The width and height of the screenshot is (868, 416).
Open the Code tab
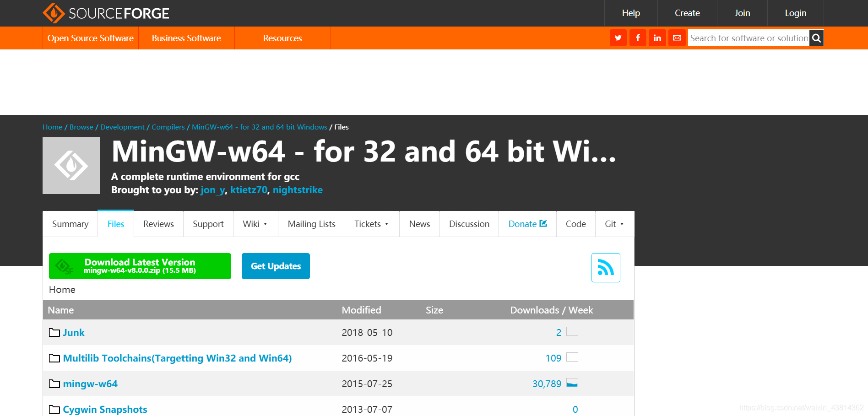click(x=576, y=224)
